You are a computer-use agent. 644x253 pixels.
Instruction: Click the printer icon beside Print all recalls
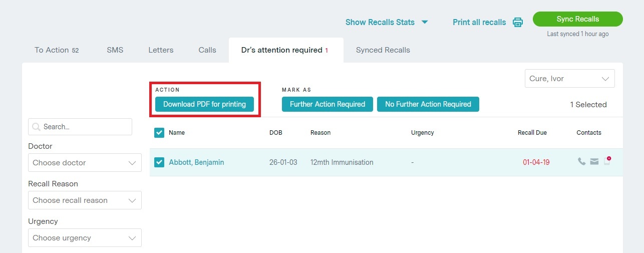518,22
